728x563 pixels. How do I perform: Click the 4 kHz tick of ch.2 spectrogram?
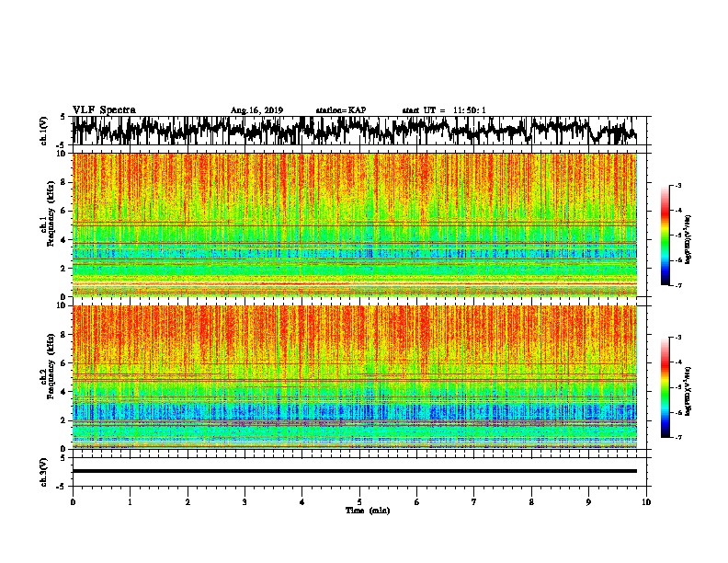tap(63, 392)
